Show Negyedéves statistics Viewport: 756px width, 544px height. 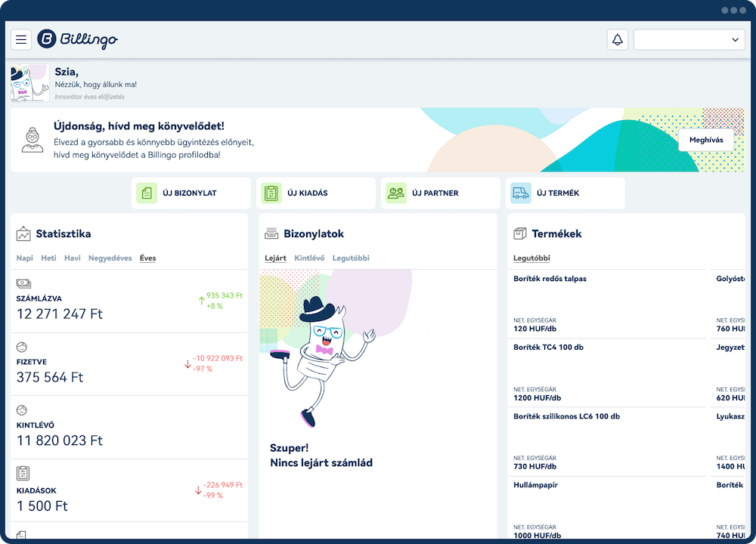110,258
